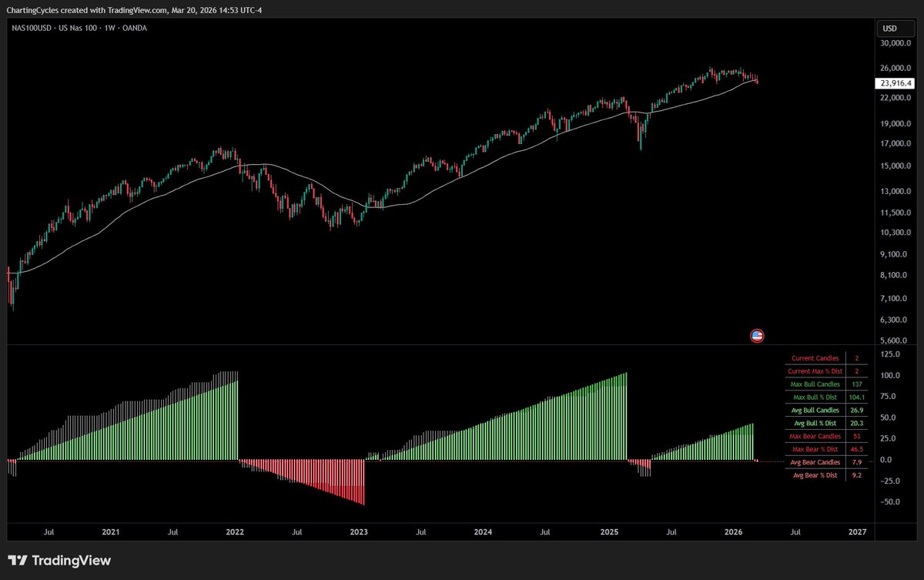This screenshot has height=580, width=924.
Task: Click the US flag event marker icon
Action: 757,335
